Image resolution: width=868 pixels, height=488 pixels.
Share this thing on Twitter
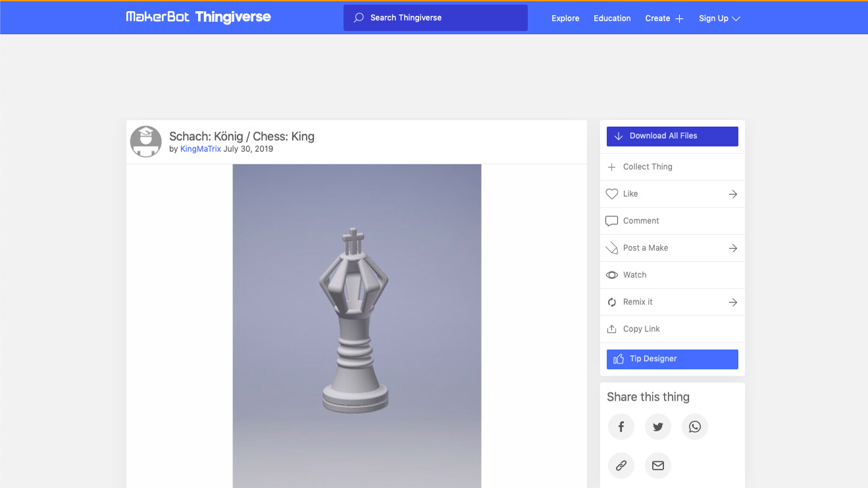657,427
